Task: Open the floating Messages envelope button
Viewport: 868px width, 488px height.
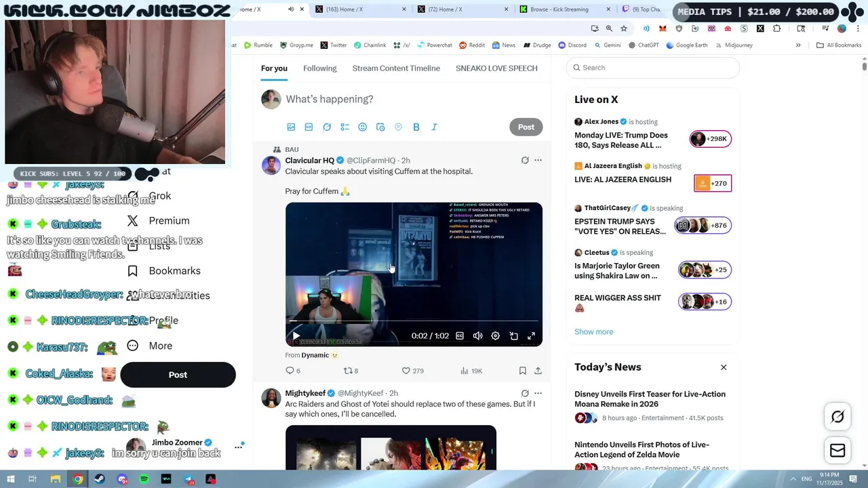Action: pos(837,450)
